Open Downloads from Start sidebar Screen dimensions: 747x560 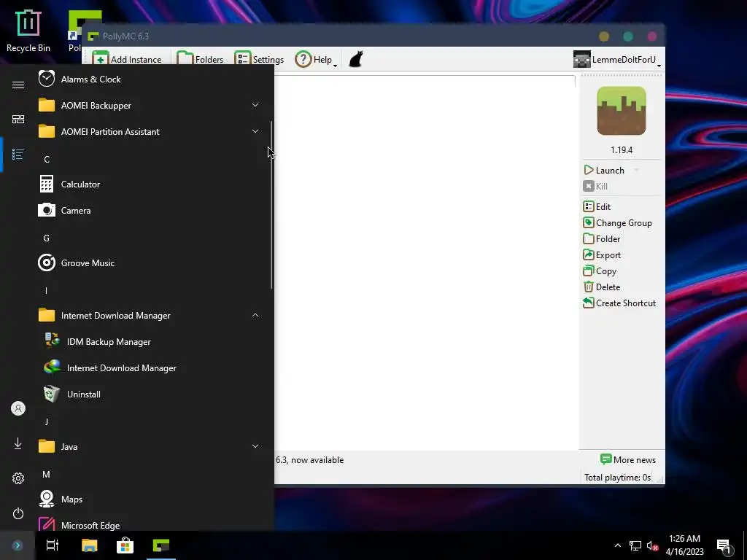[18, 443]
